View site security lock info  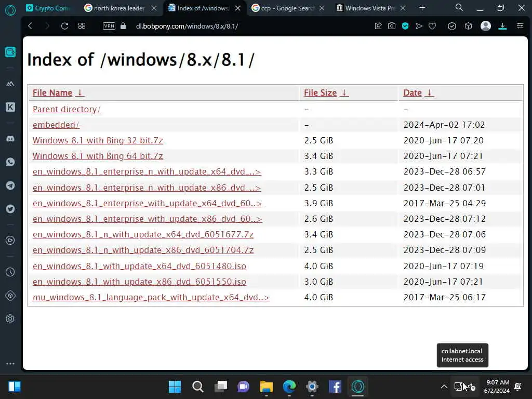(123, 26)
